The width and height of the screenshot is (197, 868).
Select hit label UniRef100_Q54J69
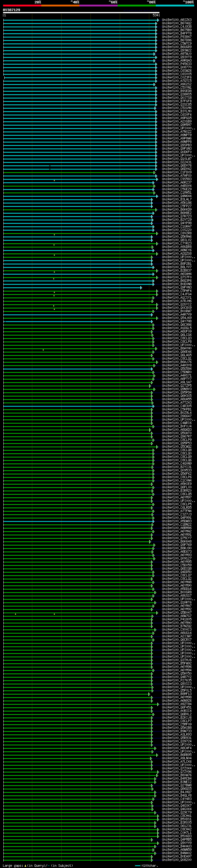177,318
